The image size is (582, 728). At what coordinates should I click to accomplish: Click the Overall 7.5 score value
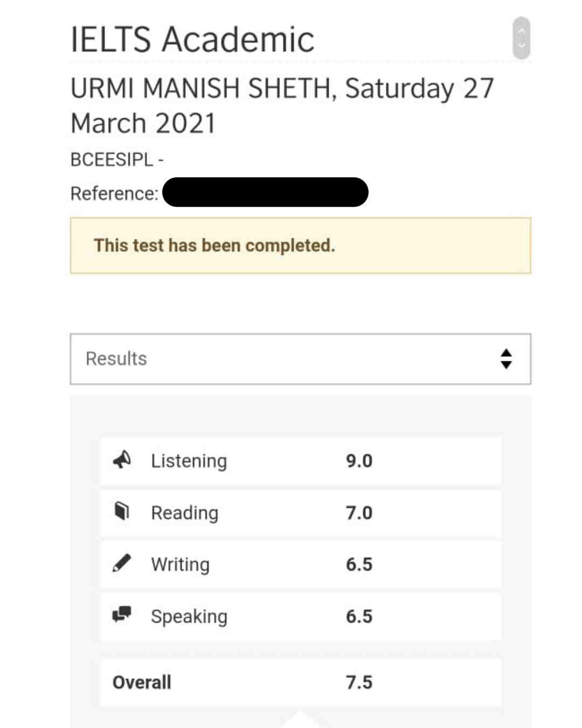[x=359, y=682]
